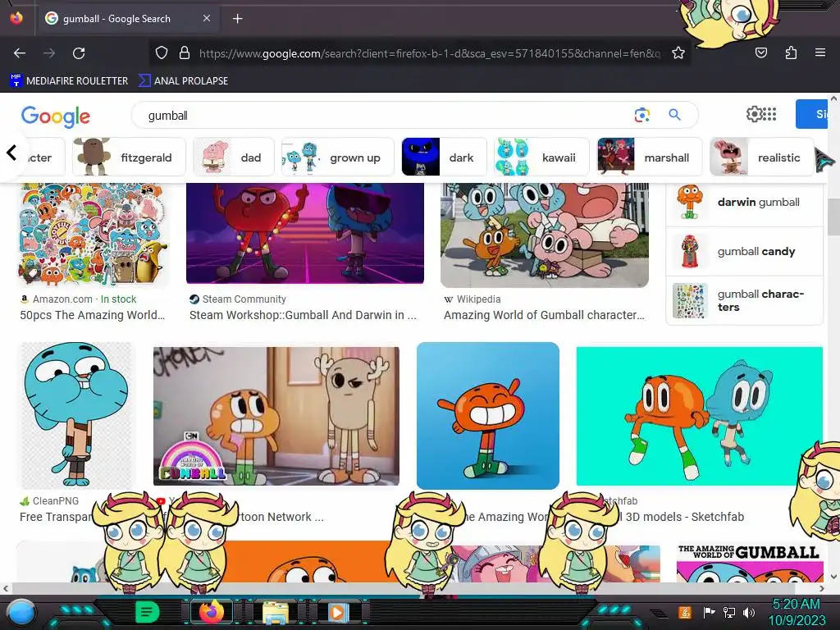Screen dimensions: 840x630
Task: Open the Sketchfab 3D Darwin and Gumball image
Action: coord(699,416)
